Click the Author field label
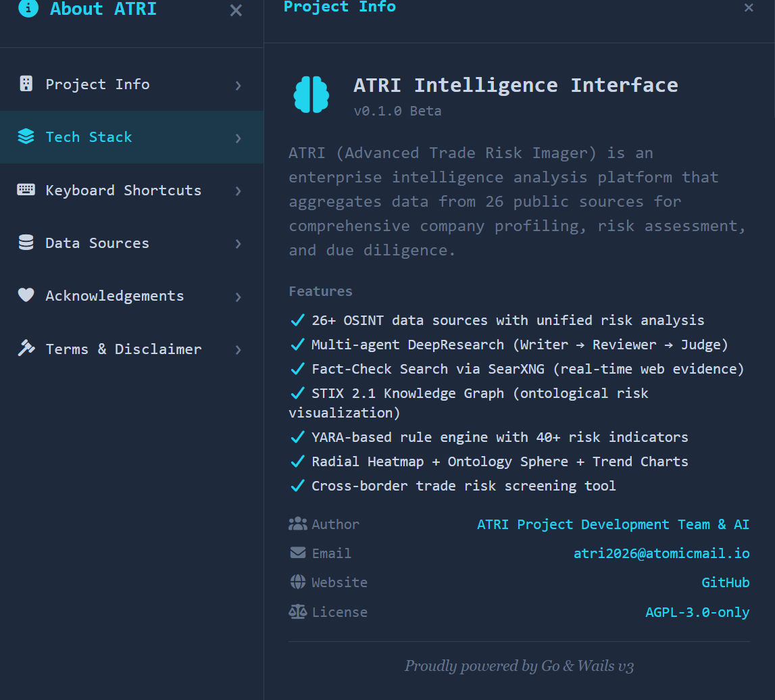Screen dimensions: 775x700 tap(335, 524)
